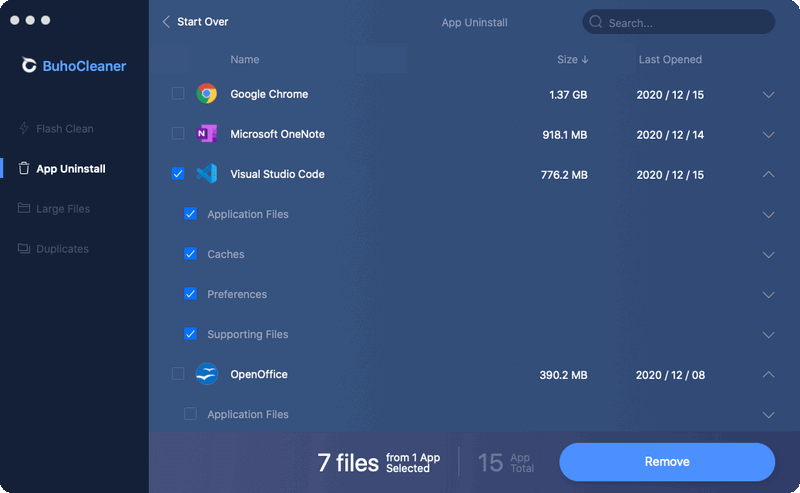Click the 2020 / 12 / 08 date
This screenshot has width=800, height=493.
tap(670, 375)
